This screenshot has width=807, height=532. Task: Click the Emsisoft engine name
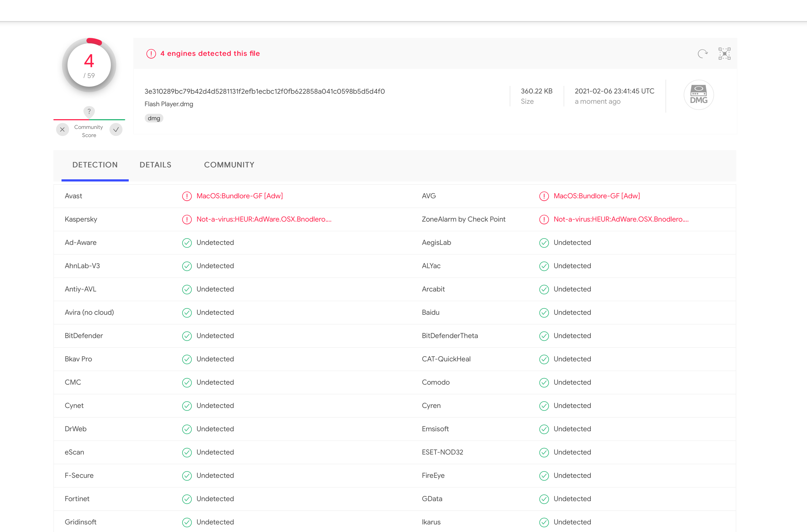coord(435,429)
